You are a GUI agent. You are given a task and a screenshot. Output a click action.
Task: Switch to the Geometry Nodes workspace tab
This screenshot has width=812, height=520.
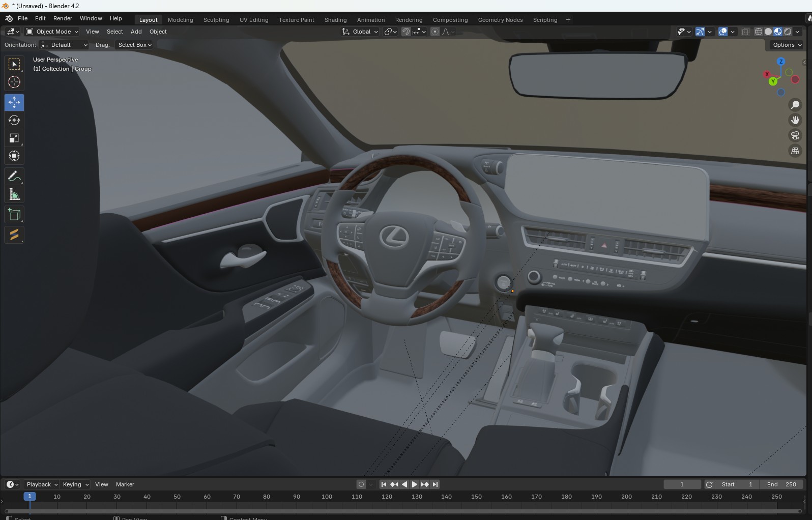tap(501, 20)
